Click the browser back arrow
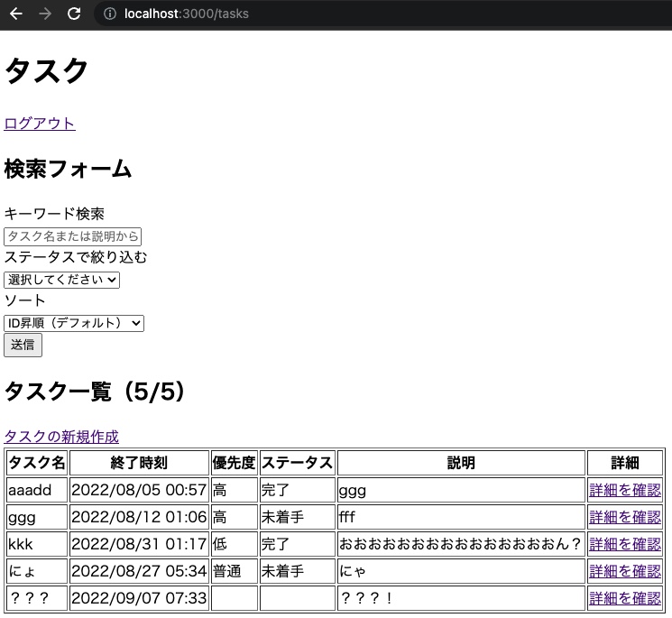Image resolution: width=672 pixels, height=618 pixels. coord(16,14)
